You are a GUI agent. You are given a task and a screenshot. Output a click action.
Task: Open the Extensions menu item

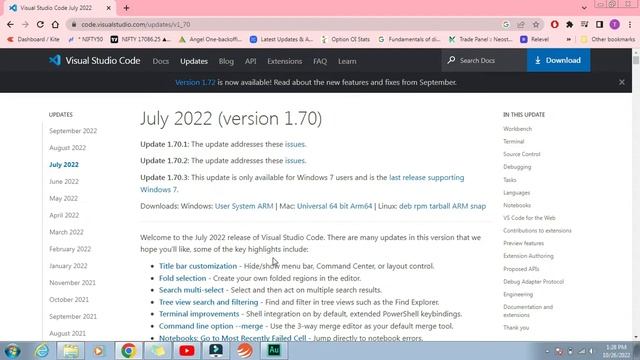tap(284, 61)
